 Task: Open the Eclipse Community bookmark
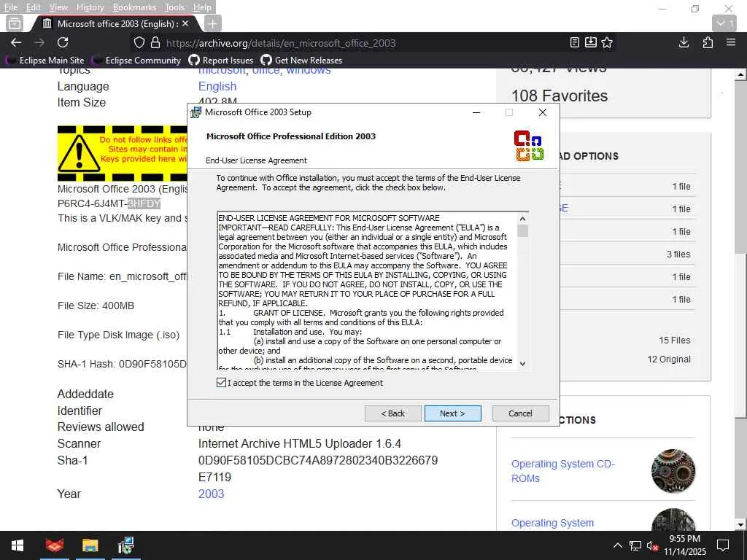coord(136,61)
